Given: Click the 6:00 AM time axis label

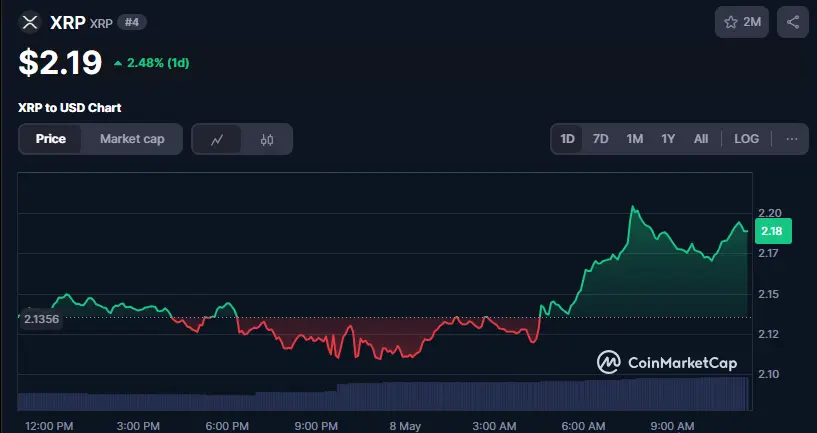Looking at the screenshot, I should [583, 426].
